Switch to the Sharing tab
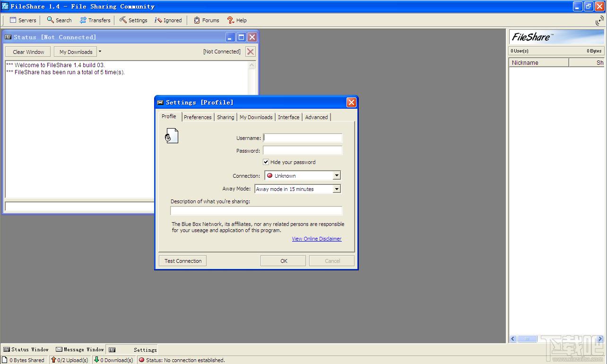 point(225,117)
